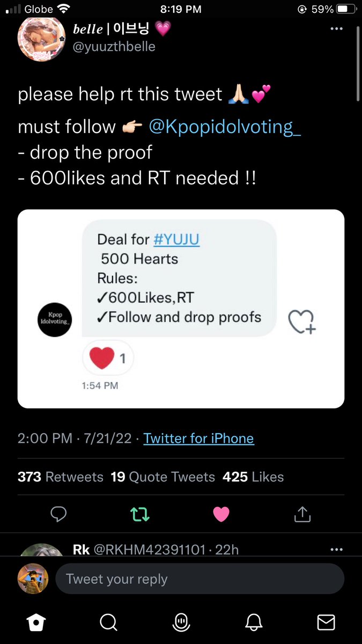Open Messages envelope icon
This screenshot has height=644, width=362.
tap(326, 622)
